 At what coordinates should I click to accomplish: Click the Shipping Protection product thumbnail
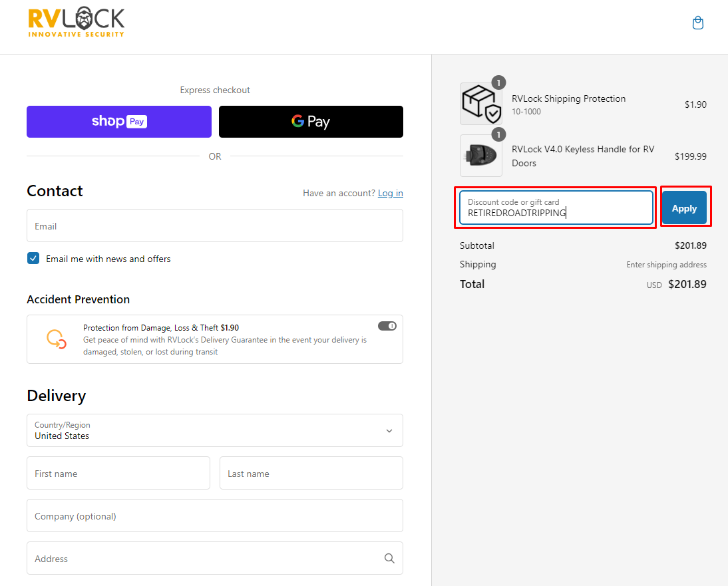(480, 104)
